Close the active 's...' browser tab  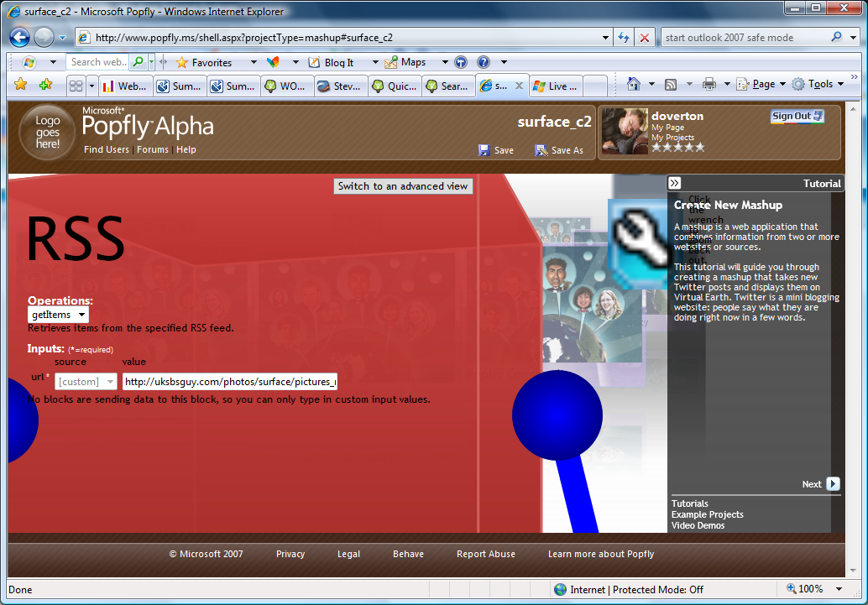pyautogui.click(x=520, y=86)
